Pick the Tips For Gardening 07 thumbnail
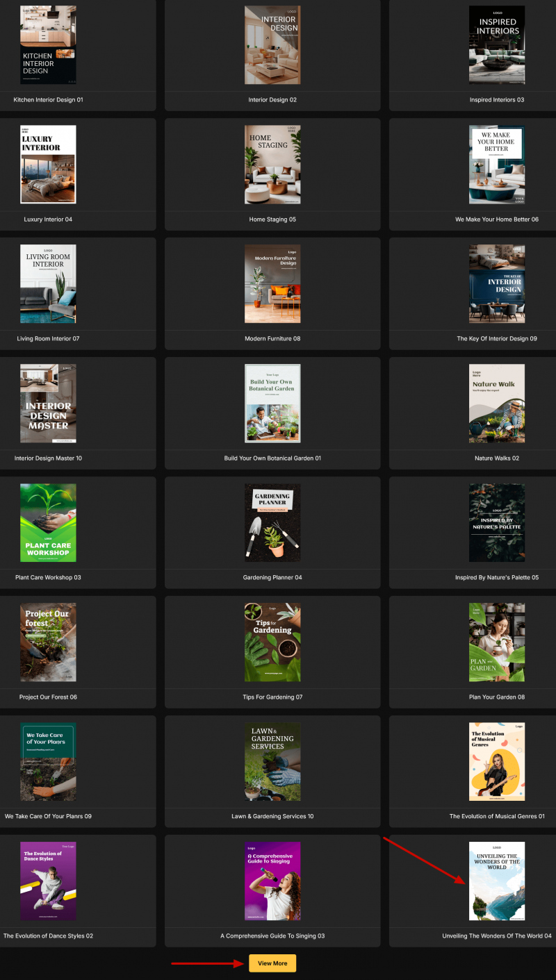This screenshot has width=556, height=980. point(272,642)
